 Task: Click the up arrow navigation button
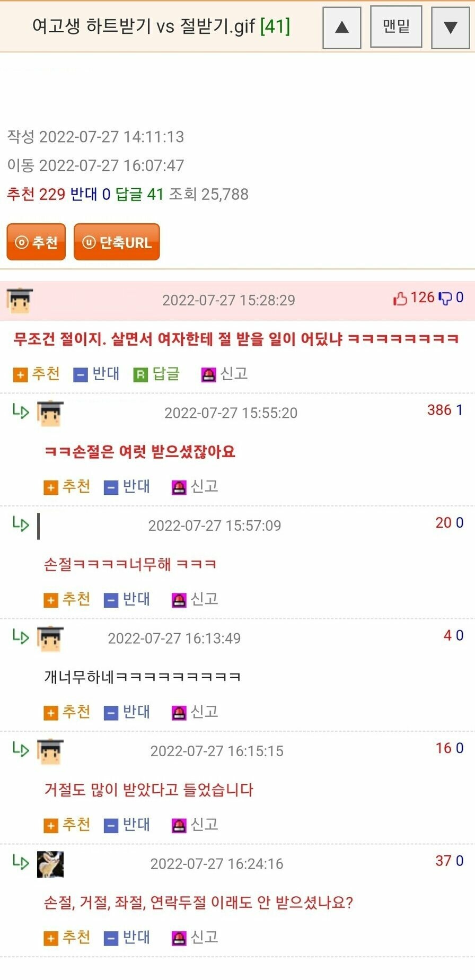tap(342, 27)
